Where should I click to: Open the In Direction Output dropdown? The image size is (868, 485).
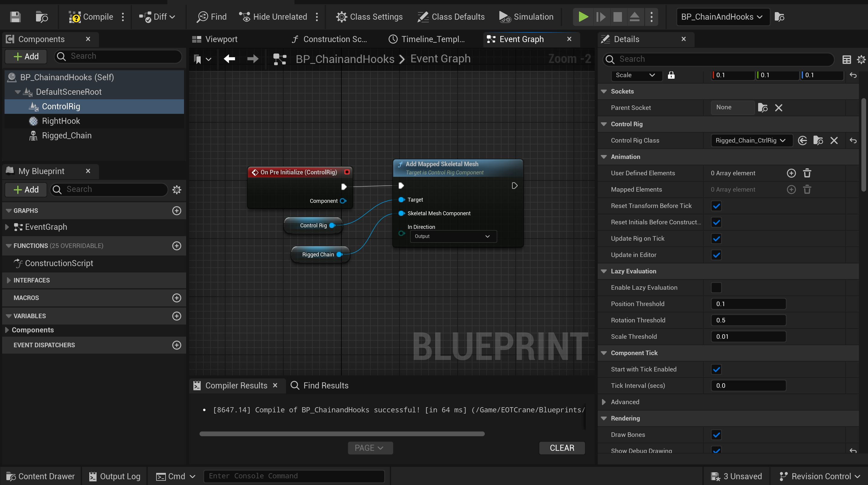(x=453, y=236)
